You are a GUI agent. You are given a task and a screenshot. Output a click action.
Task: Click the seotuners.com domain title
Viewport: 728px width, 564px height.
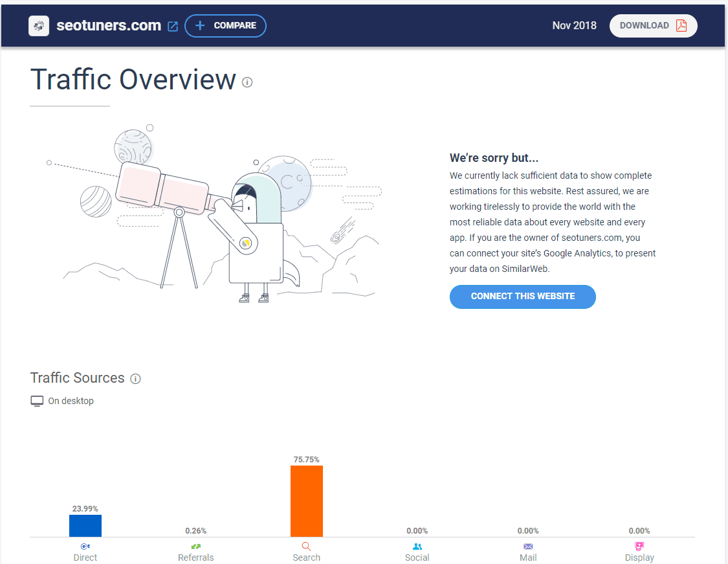pyautogui.click(x=108, y=26)
